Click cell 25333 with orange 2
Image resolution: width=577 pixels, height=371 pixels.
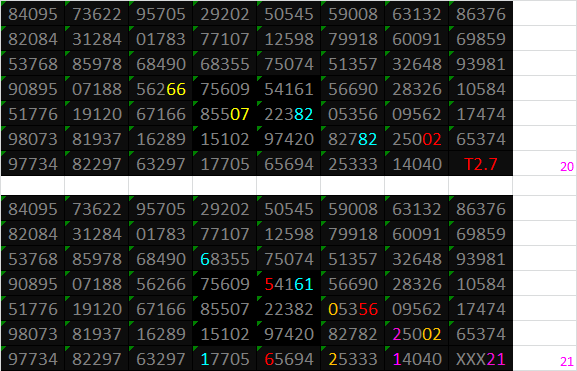[353, 359]
